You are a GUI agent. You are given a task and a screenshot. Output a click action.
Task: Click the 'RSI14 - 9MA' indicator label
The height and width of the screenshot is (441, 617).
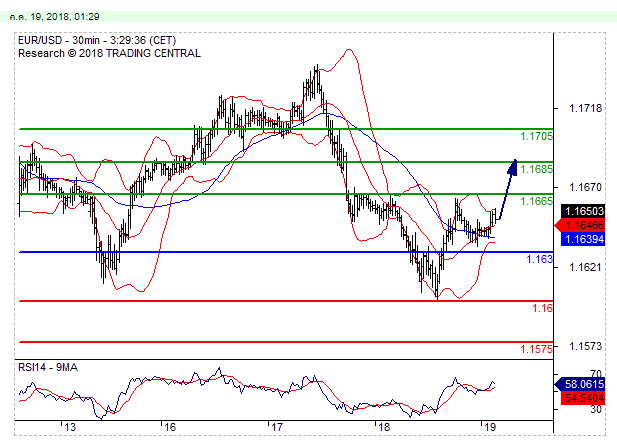click(x=48, y=367)
